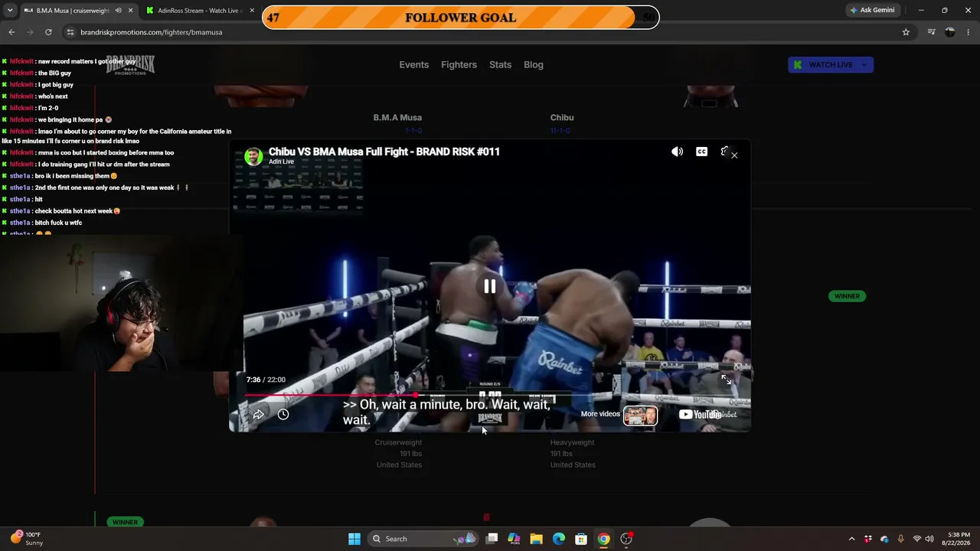Bookmark this page with the star icon

[906, 32]
